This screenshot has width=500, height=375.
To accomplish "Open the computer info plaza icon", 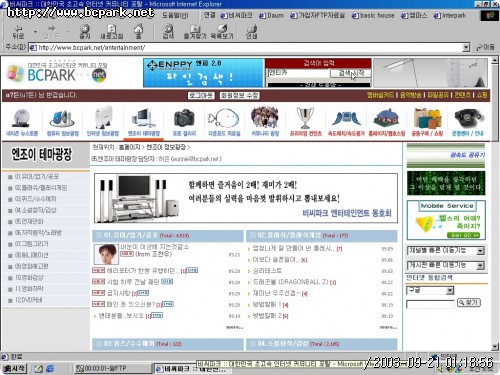I will [63, 122].
